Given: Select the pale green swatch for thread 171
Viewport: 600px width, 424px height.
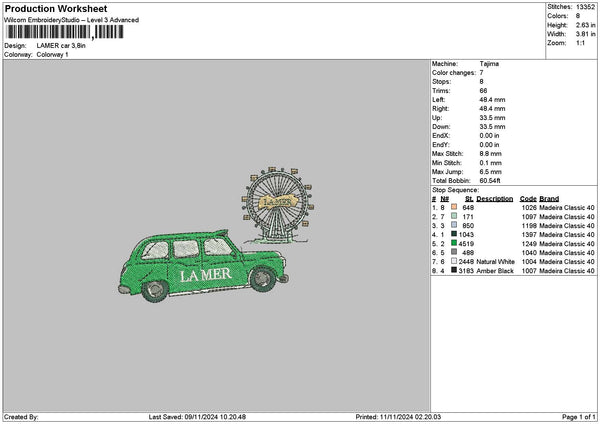Looking at the screenshot, I should [x=454, y=216].
